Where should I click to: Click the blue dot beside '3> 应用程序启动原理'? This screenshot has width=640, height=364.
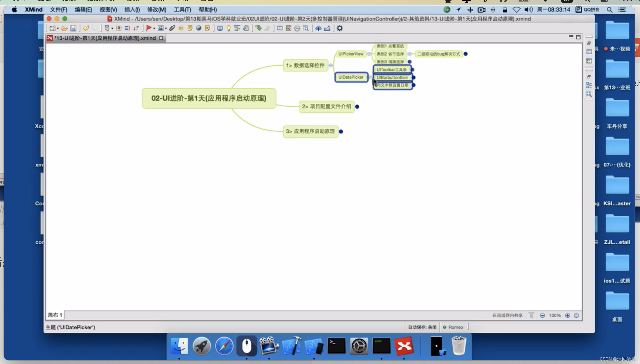[341, 132]
